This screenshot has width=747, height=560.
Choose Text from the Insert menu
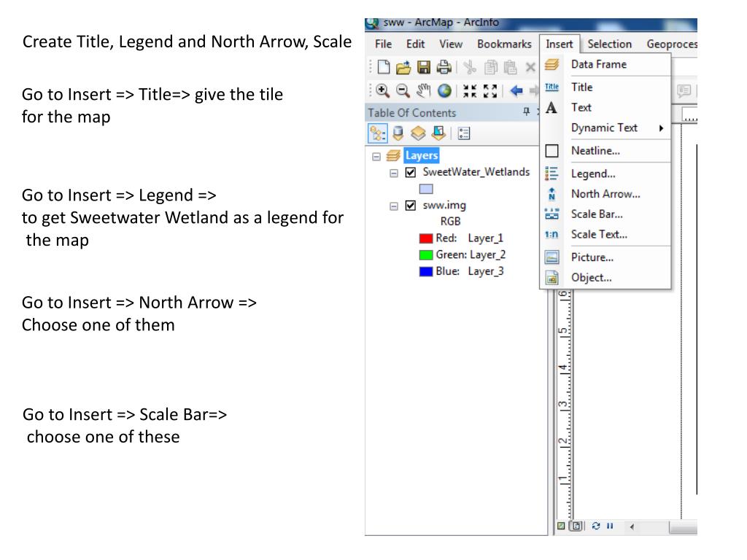[x=605, y=108]
